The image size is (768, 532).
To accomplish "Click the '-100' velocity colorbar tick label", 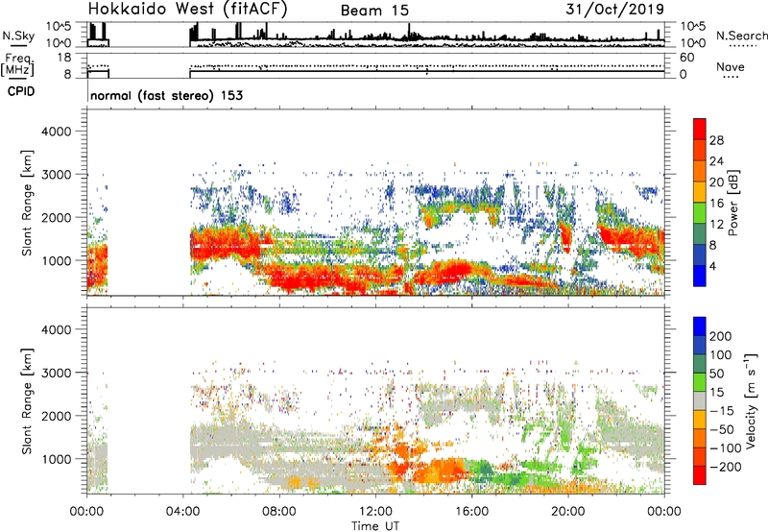I will coord(725,447).
